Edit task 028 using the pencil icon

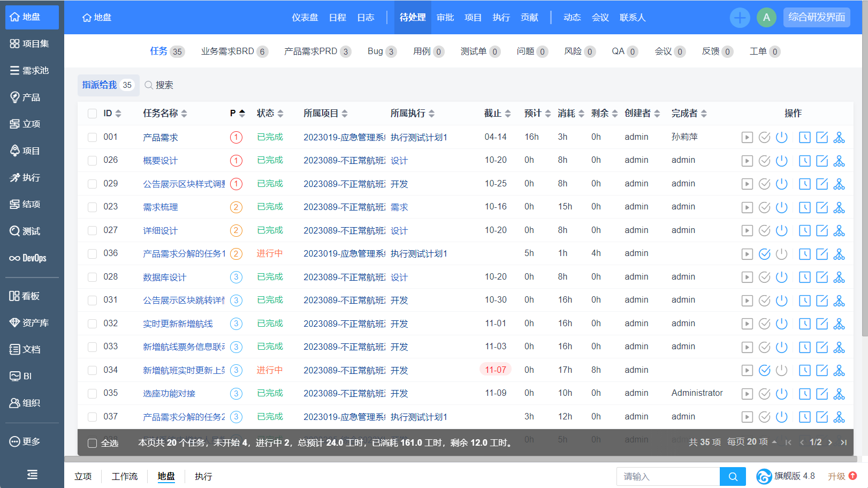822,277
